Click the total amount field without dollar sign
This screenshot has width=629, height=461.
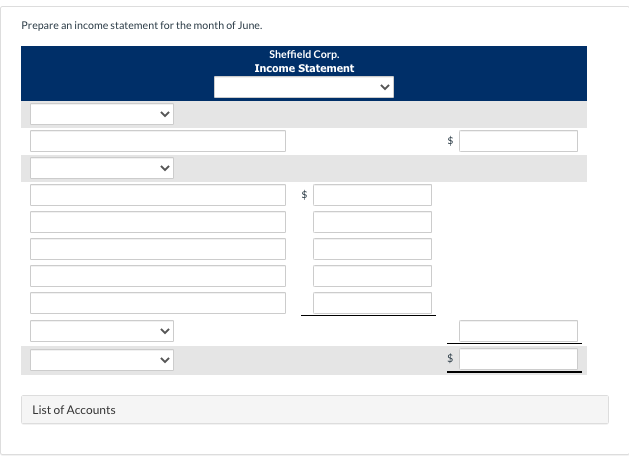click(518, 331)
